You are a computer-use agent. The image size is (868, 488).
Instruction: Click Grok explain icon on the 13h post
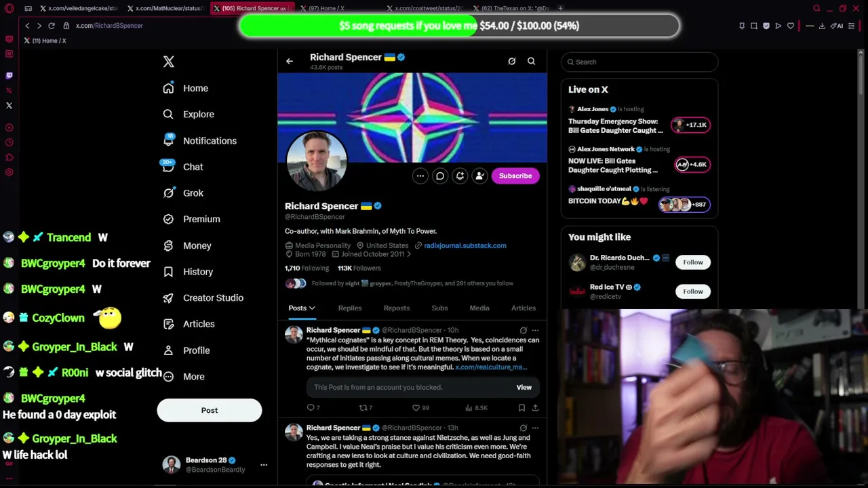(523, 428)
